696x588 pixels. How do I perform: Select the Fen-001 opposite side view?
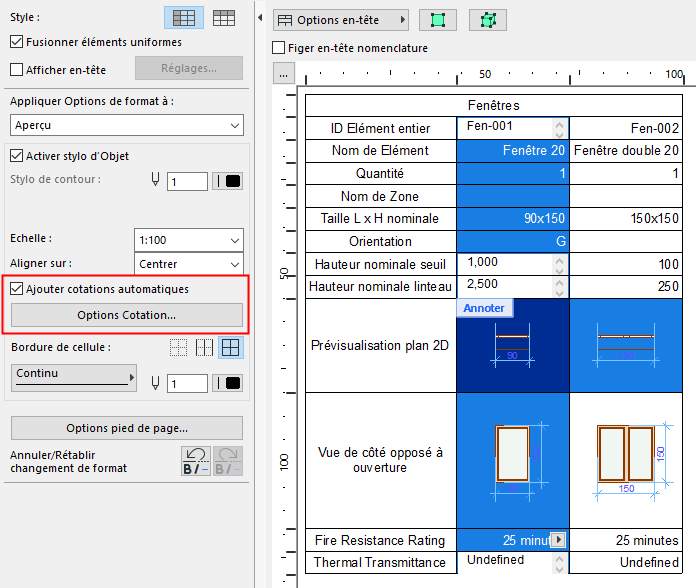click(x=513, y=461)
